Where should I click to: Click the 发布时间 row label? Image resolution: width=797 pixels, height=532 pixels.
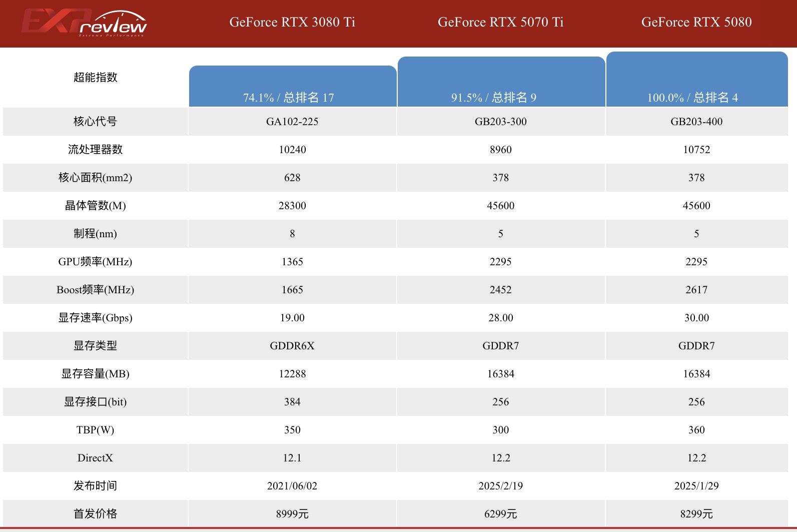tap(95, 486)
